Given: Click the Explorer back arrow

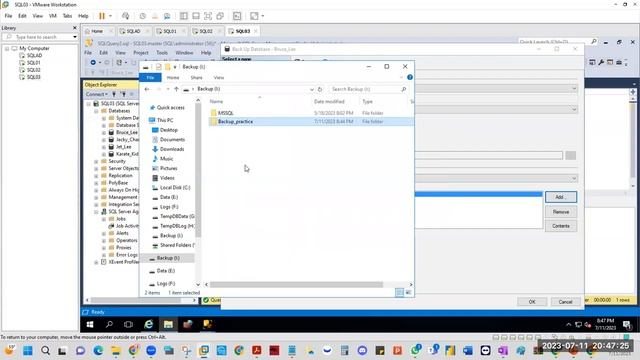Looking at the screenshot, I should pos(147,89).
